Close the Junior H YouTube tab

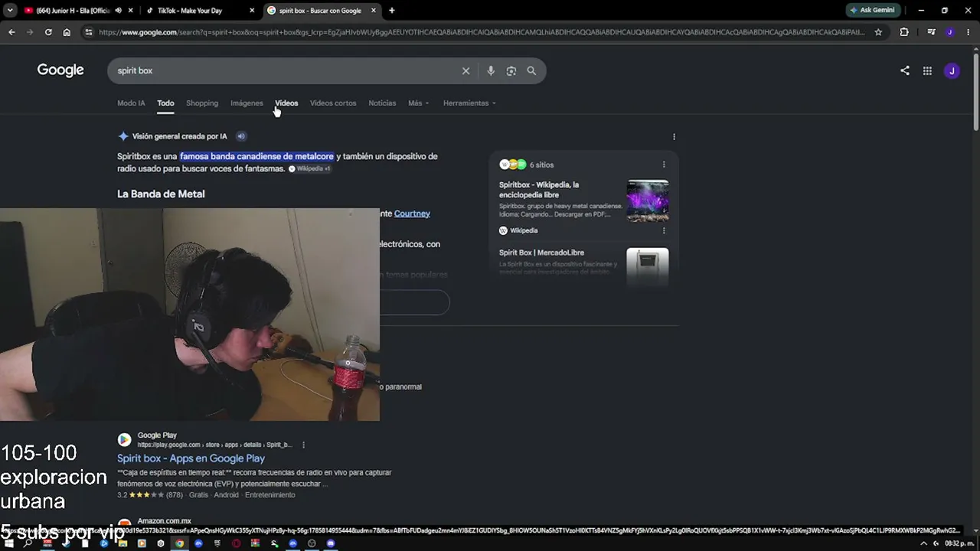coord(131,11)
